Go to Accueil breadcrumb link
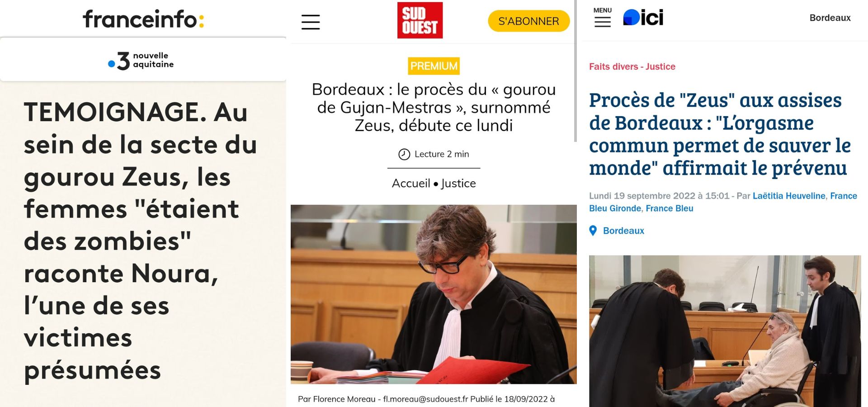The image size is (868, 407). [x=411, y=183]
